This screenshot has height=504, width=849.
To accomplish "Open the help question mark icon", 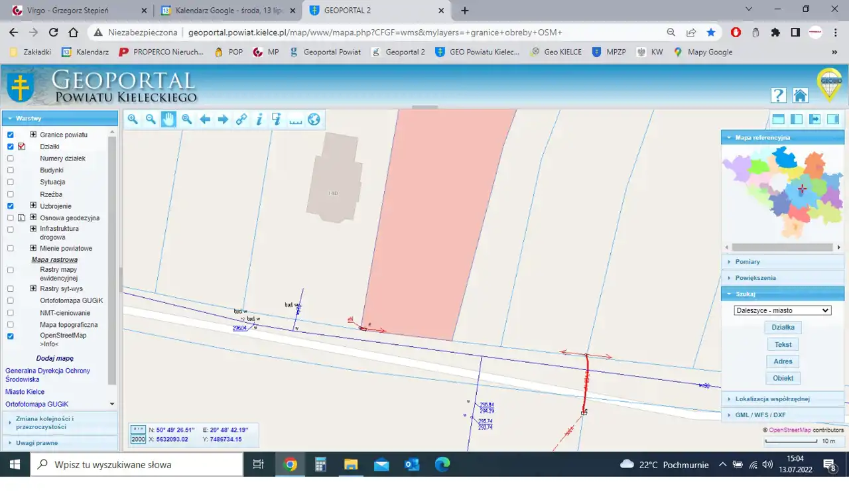I will [778, 95].
